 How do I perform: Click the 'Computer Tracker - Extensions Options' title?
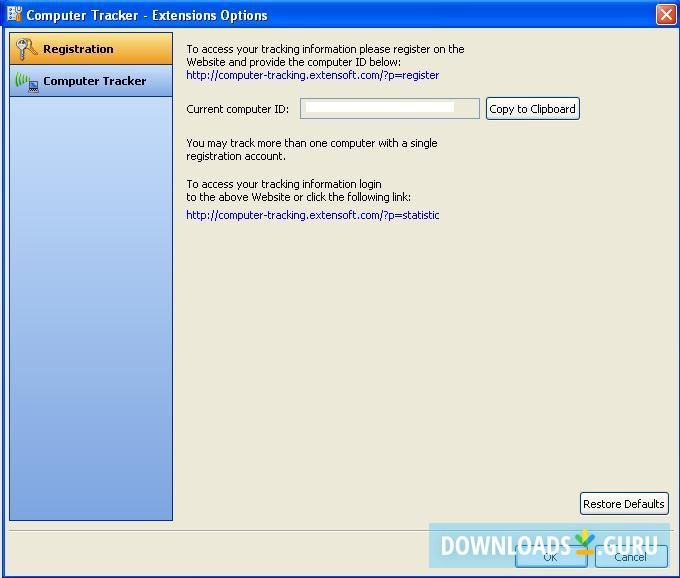click(147, 15)
